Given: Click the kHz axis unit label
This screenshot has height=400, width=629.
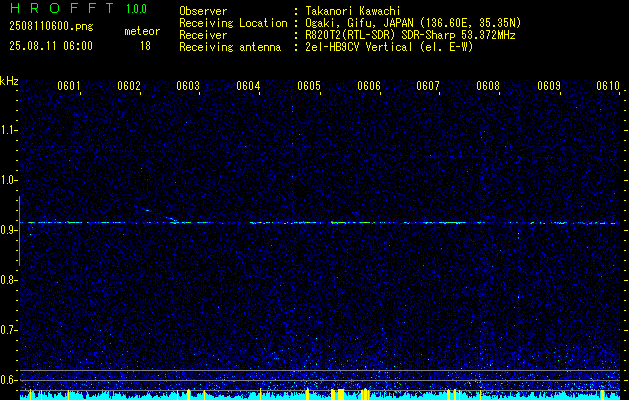Looking at the screenshot, I should tap(9, 81).
